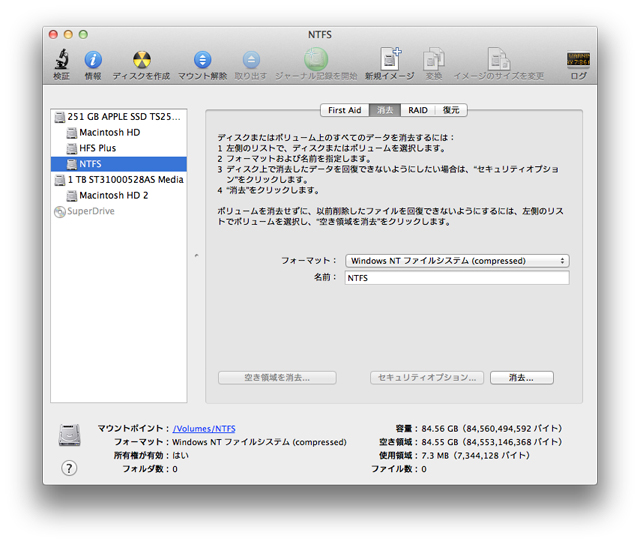Open the help question mark button

[x=69, y=468]
